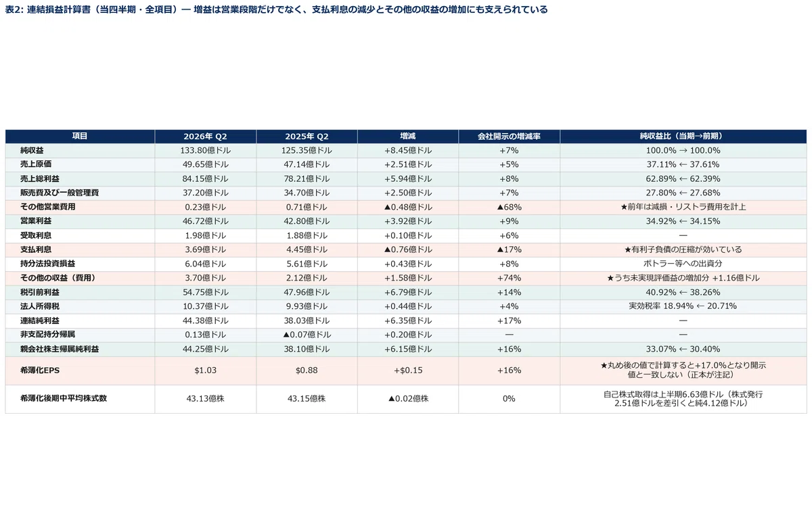Select the 税引前利益 row label
This screenshot has width=812, height=526.
pos(40,292)
